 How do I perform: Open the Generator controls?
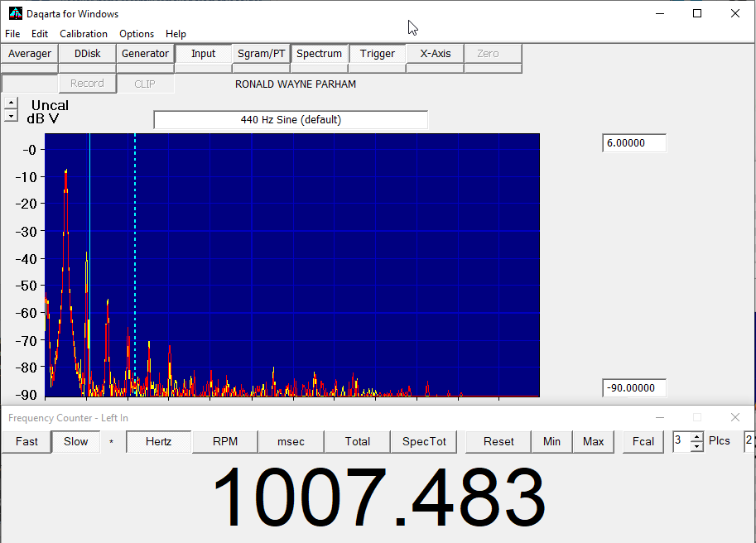point(145,54)
